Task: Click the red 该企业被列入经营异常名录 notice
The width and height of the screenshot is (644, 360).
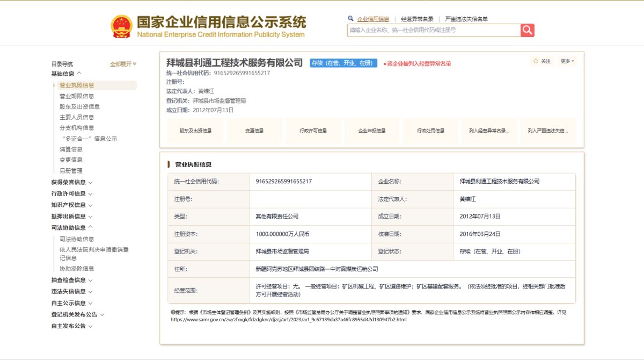Action: point(417,63)
